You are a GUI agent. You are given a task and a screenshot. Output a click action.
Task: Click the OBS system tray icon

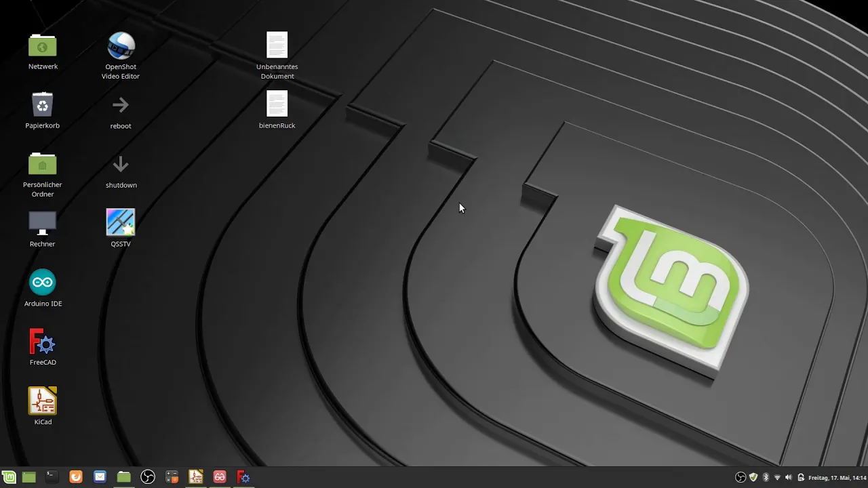pos(741,477)
